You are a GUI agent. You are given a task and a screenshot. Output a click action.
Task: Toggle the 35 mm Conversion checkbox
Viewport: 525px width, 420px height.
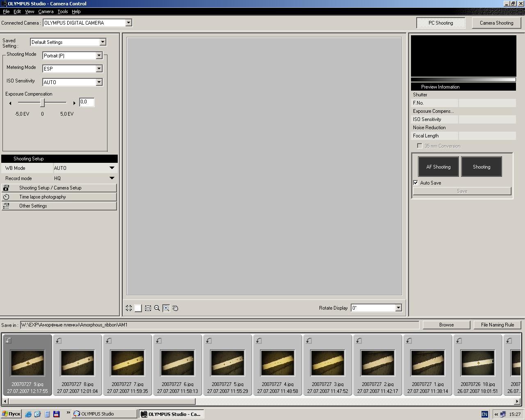point(420,146)
